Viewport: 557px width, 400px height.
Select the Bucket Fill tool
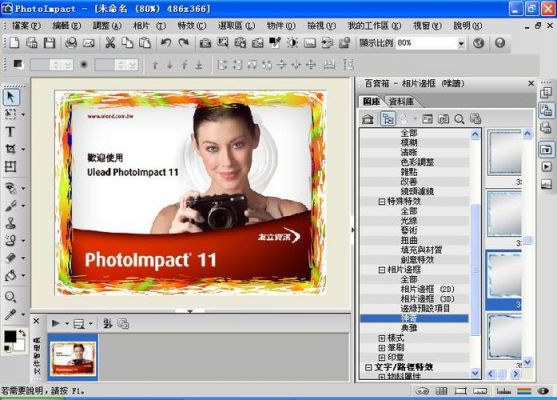(x=11, y=275)
